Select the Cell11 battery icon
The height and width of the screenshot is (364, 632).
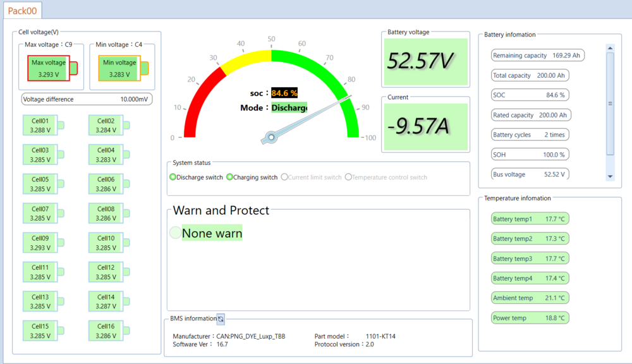[x=43, y=272]
